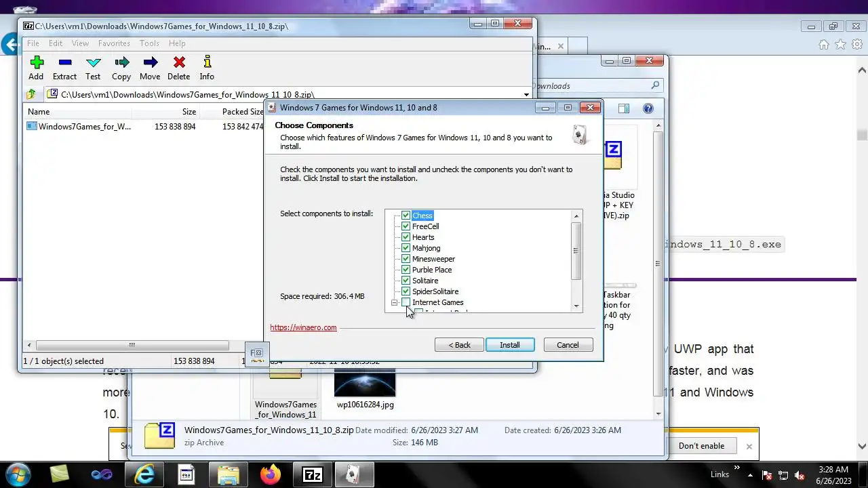Click components list scroll up arrow
Image resolution: width=868 pixels, height=488 pixels.
coord(576,216)
